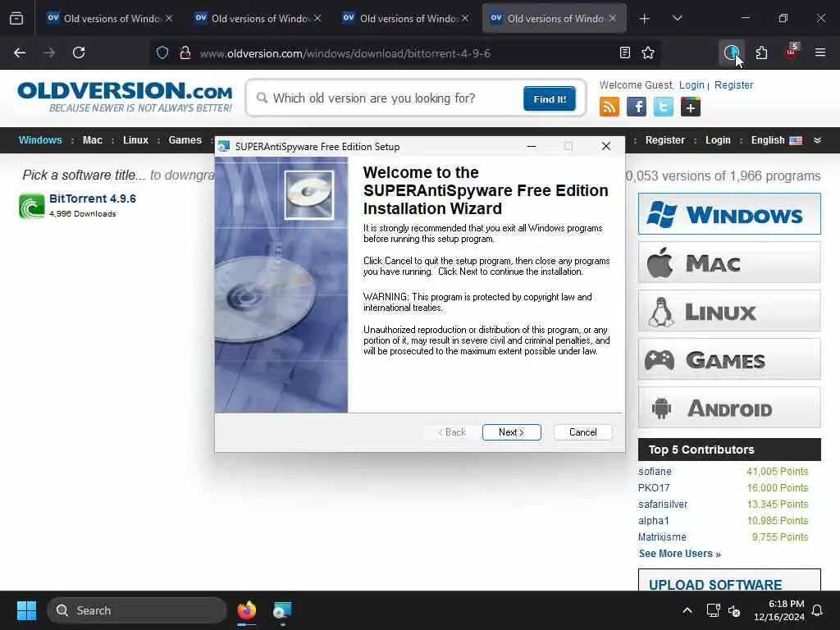
Task: Click the uBlock extension icon with badge
Action: [x=792, y=52]
